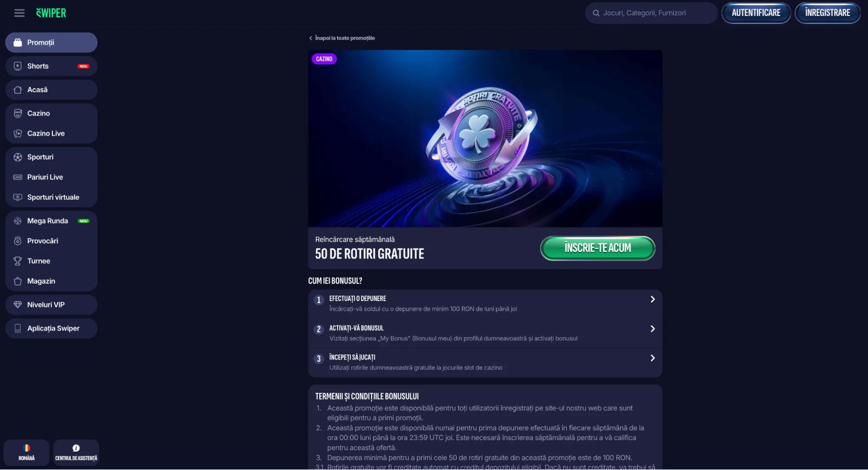Image resolution: width=868 pixels, height=470 pixels.
Task: Open Cazino Live section
Action: [51, 133]
